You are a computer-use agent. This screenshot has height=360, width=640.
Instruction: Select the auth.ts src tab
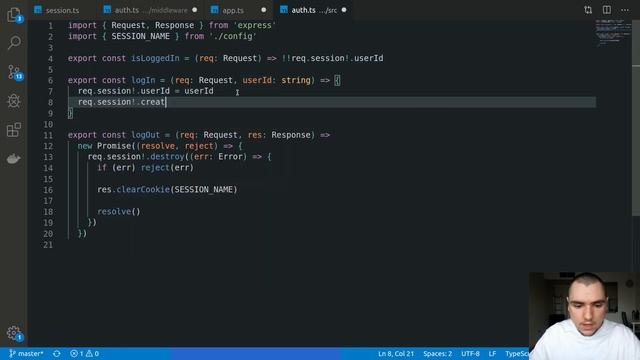(x=314, y=10)
